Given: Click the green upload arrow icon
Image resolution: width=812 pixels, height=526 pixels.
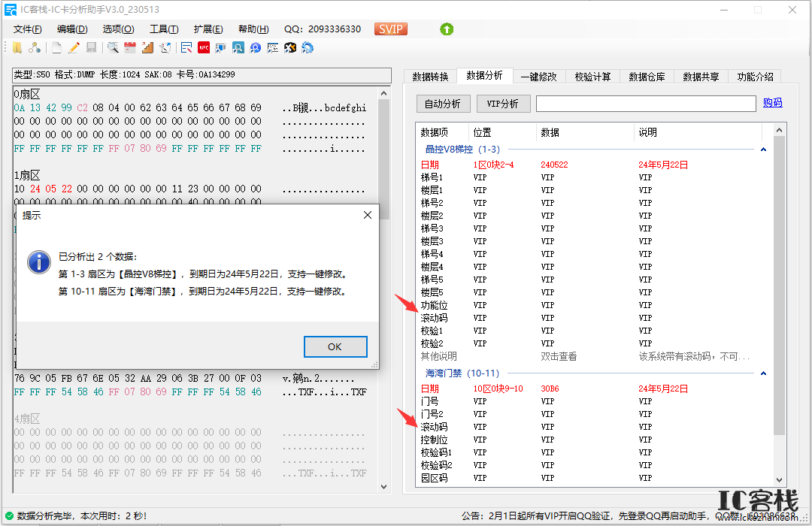Looking at the screenshot, I should point(447,29).
